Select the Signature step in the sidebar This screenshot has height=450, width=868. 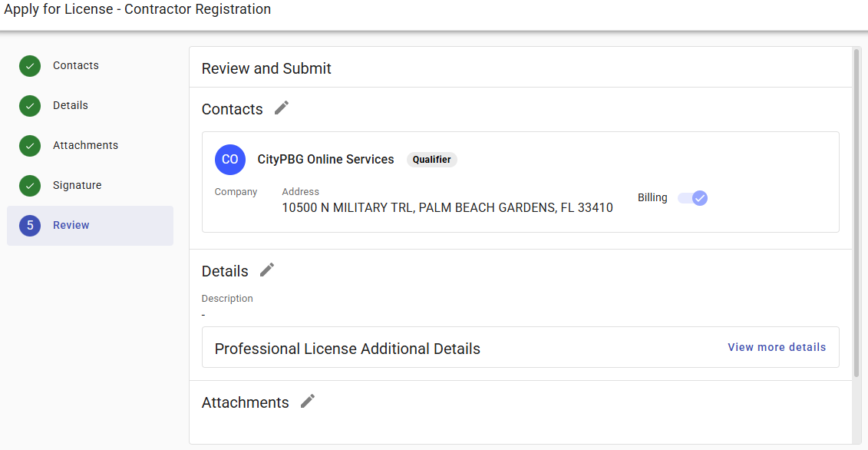coord(76,185)
